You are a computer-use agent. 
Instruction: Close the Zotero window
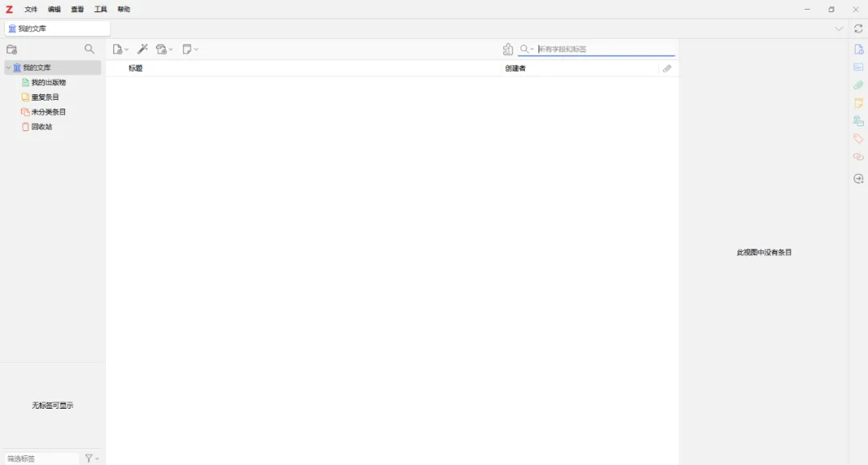pos(855,10)
